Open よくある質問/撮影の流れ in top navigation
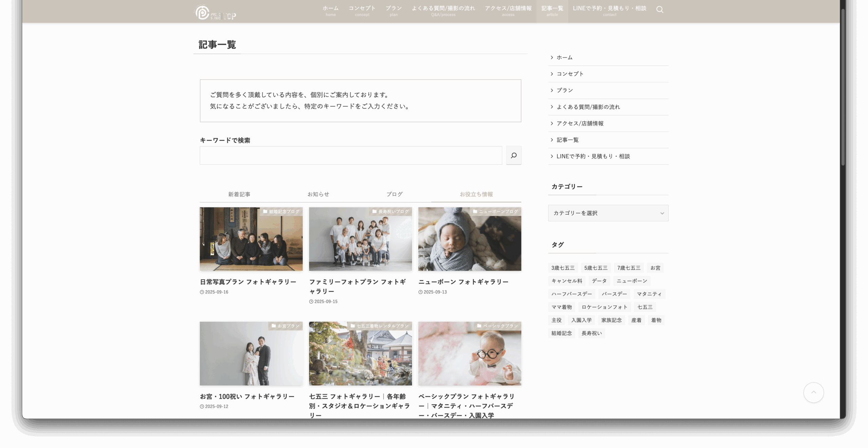This screenshot has height=448, width=868. coord(443,11)
